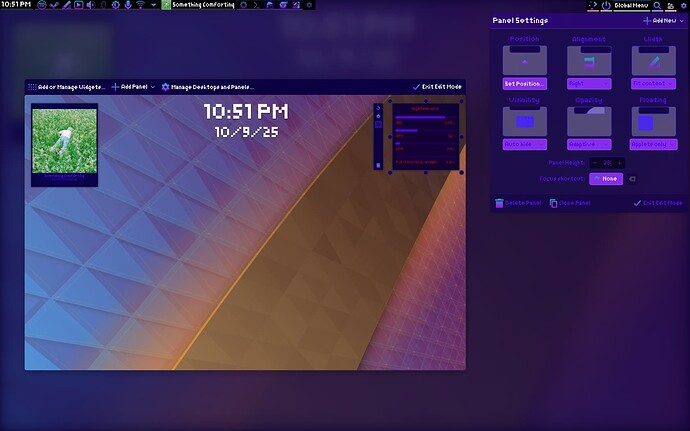Open the Opacity dropdown set to Adaptive

[589, 144]
